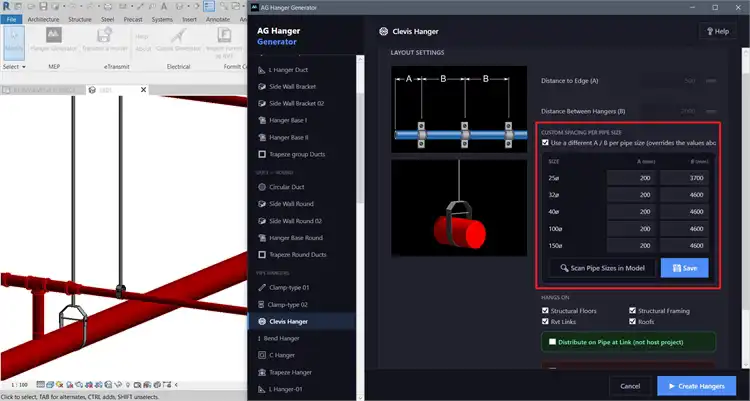Click B value field for 40ø size
This screenshot has height=401, width=750.
point(684,212)
